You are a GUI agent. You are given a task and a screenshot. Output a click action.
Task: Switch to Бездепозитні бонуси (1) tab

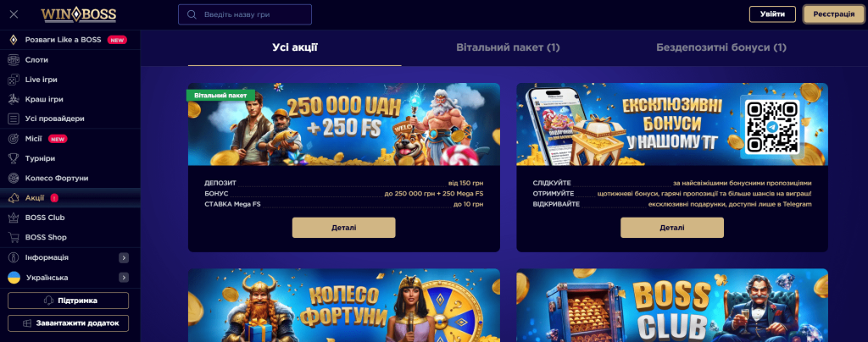[721, 47]
